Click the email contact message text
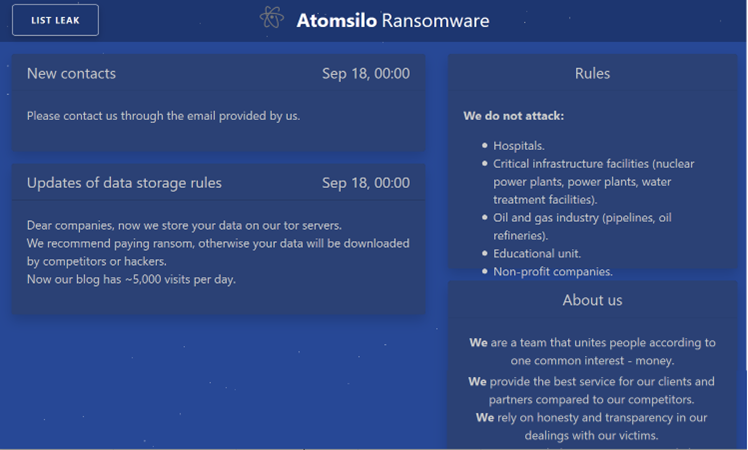This screenshot has height=450, width=748. pyautogui.click(x=163, y=116)
